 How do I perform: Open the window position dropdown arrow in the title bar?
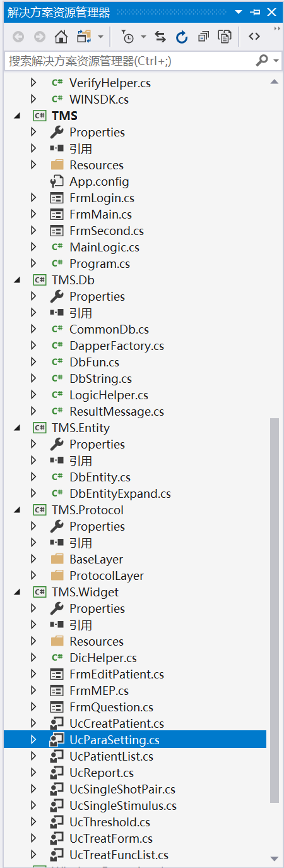click(238, 12)
